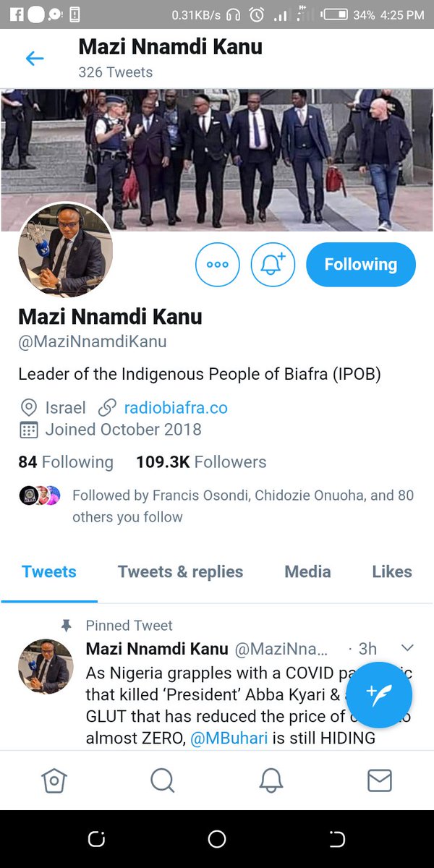Screen dimensions: 434x868
Task: Open the Search magnifier icon
Action: pyautogui.click(x=163, y=780)
